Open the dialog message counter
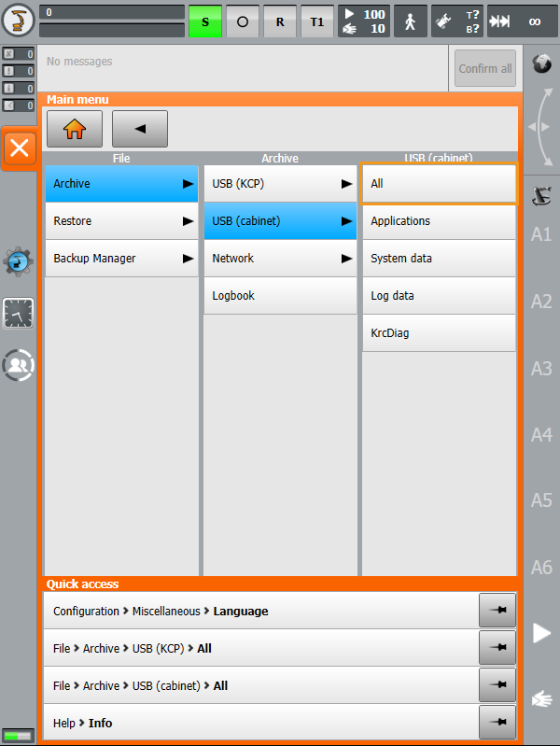The image size is (560, 746). pos(18,106)
